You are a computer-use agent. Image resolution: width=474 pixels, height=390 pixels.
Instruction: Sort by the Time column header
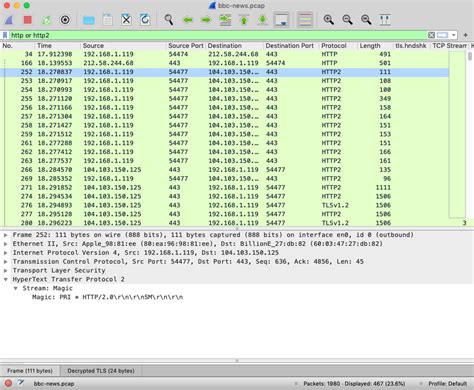(57, 46)
